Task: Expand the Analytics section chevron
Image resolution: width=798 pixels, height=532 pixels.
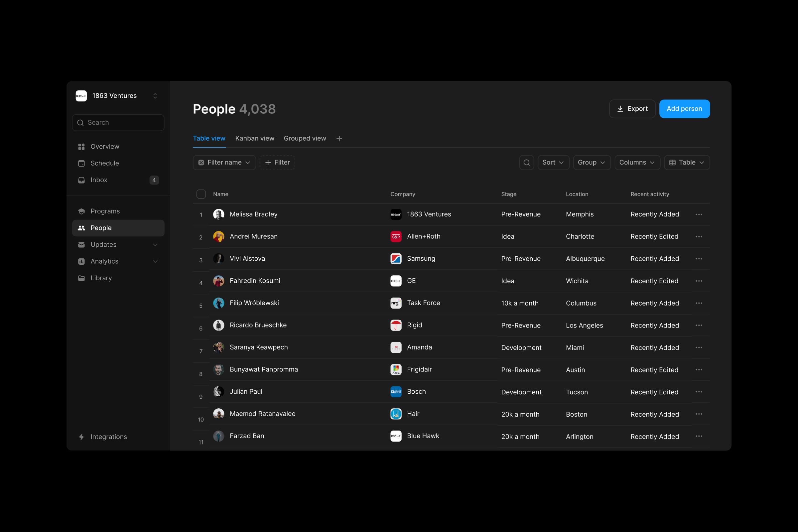Action: [155, 261]
